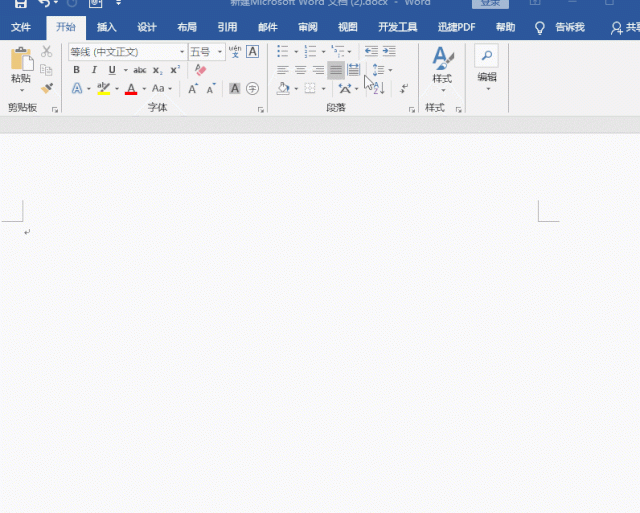Expand the Paste options arrow
The height and width of the screenshot is (513, 640).
[x=22, y=90]
